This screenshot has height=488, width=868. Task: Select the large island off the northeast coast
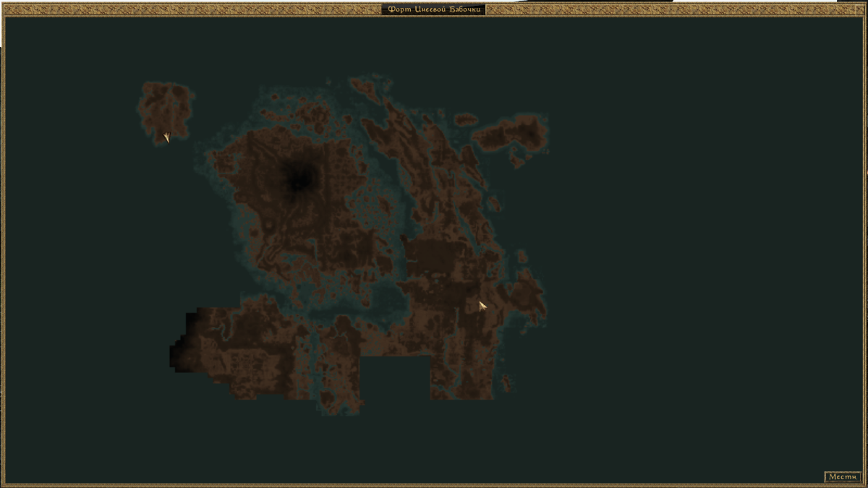[x=514, y=132]
